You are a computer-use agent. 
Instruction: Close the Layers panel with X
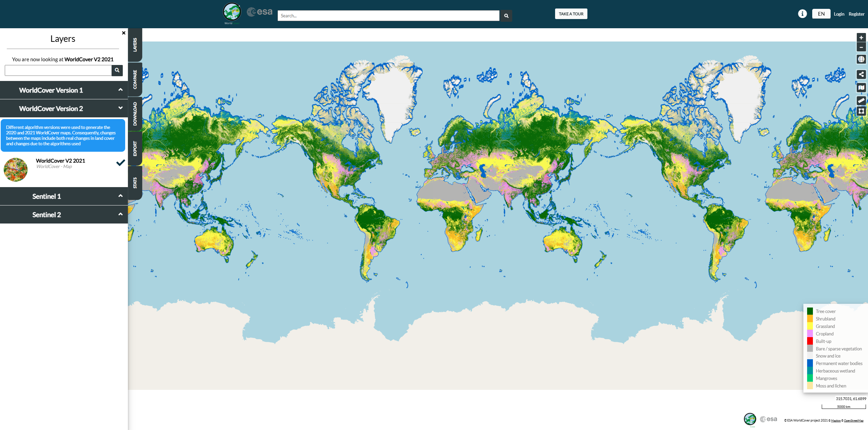pyautogui.click(x=123, y=33)
